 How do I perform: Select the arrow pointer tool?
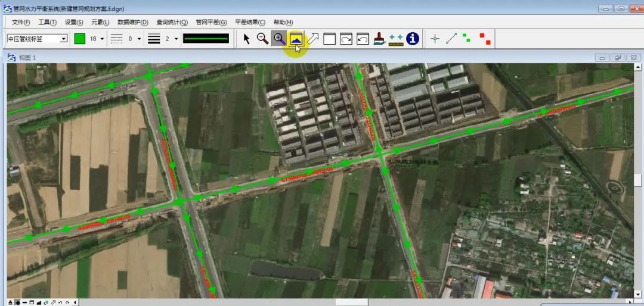(x=246, y=39)
